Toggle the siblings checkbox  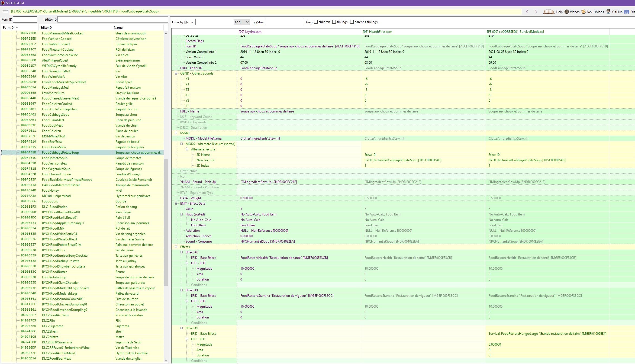click(334, 22)
